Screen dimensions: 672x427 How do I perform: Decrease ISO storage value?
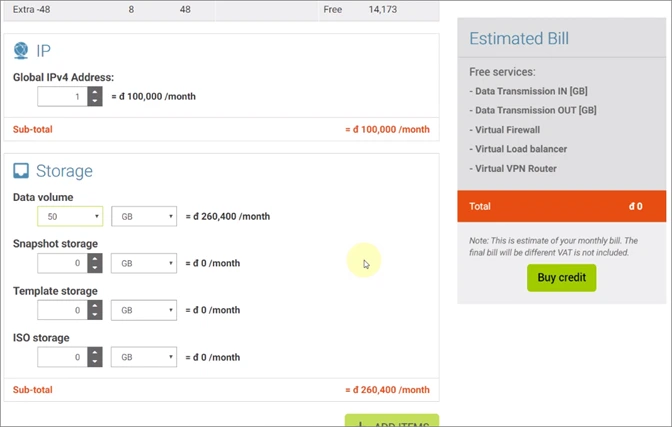95,362
